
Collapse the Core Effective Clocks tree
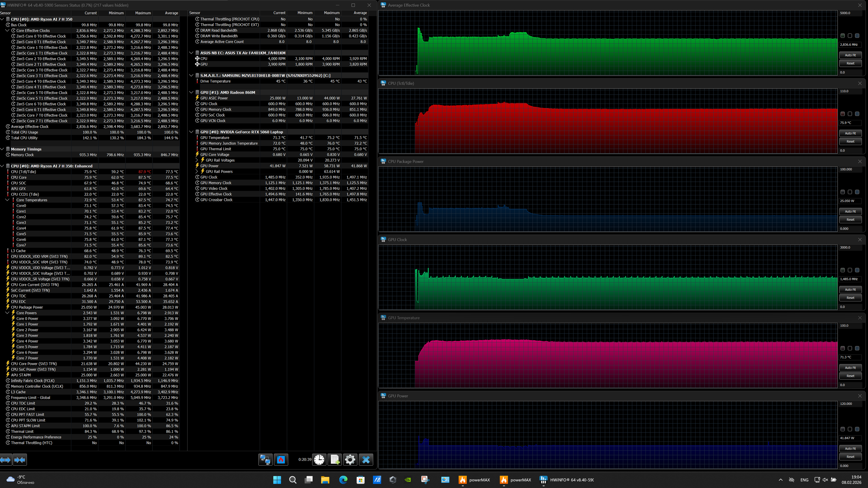click(x=7, y=31)
